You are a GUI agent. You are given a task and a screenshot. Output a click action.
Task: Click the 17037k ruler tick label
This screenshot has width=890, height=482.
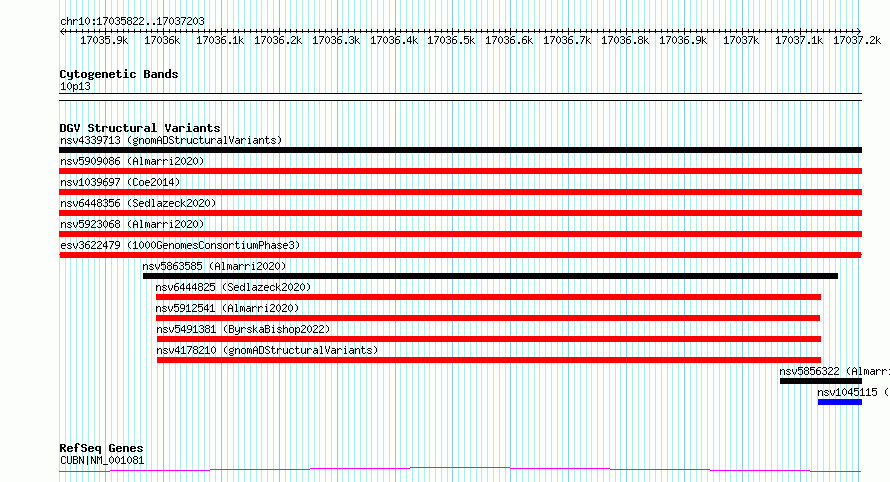[741, 40]
